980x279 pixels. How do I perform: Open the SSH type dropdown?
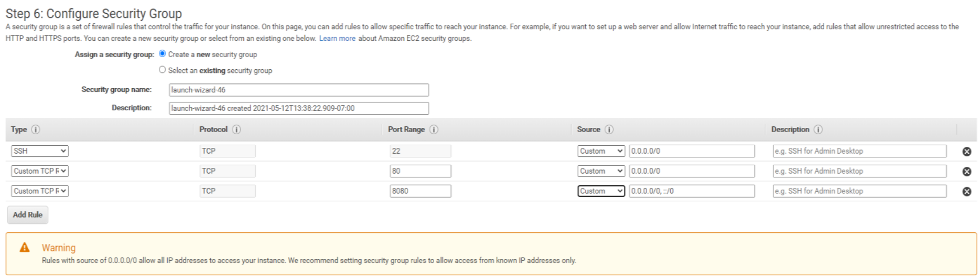40,151
